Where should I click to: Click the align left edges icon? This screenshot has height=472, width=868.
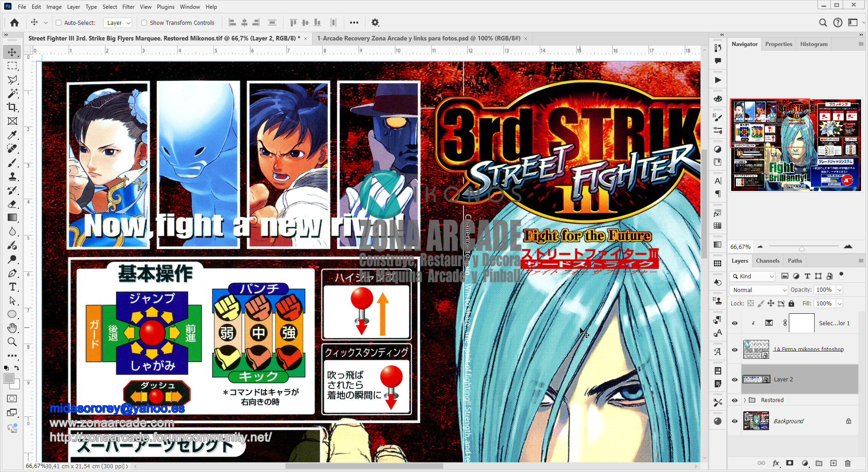tap(232, 23)
